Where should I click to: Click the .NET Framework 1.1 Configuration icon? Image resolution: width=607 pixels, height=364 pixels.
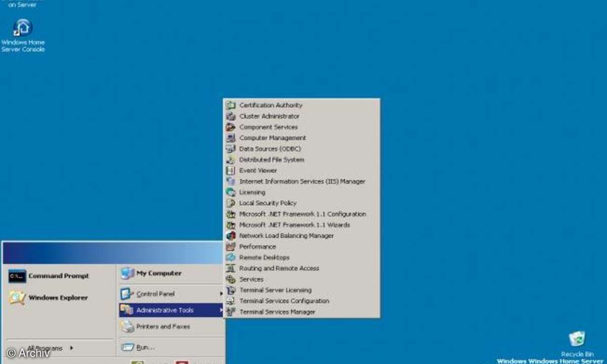click(x=231, y=214)
